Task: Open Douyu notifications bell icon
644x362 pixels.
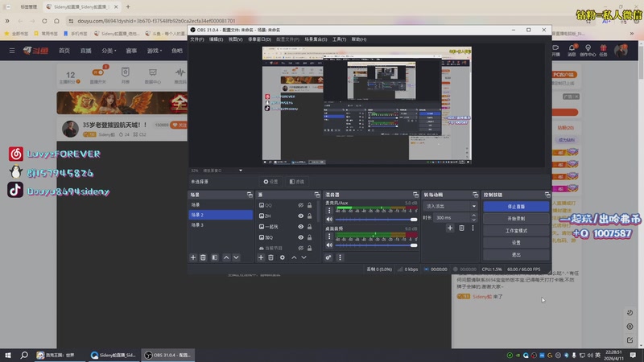Action: (x=572, y=50)
